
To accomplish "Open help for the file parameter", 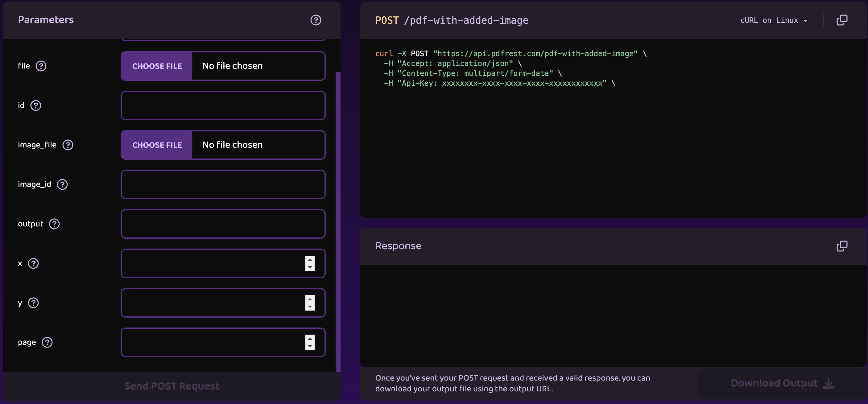I will [41, 66].
